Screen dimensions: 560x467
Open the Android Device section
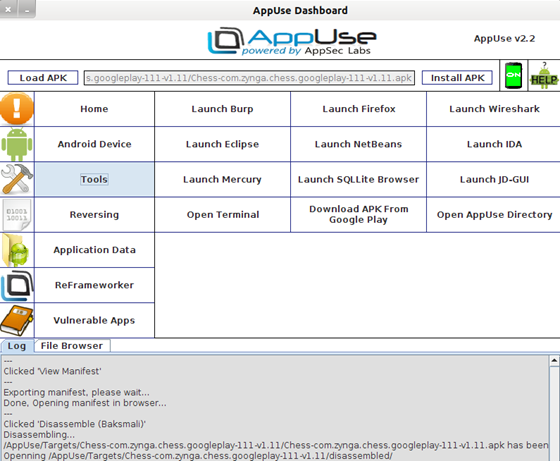point(94,144)
